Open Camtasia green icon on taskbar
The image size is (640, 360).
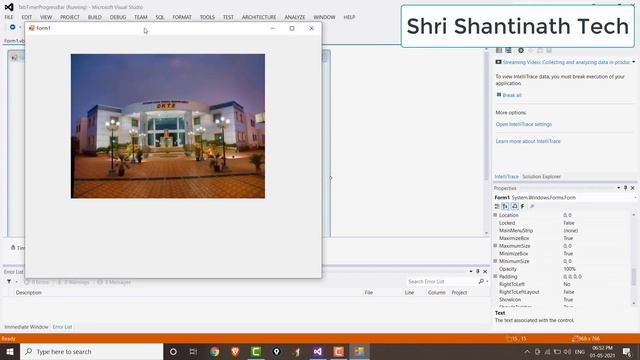256,351
